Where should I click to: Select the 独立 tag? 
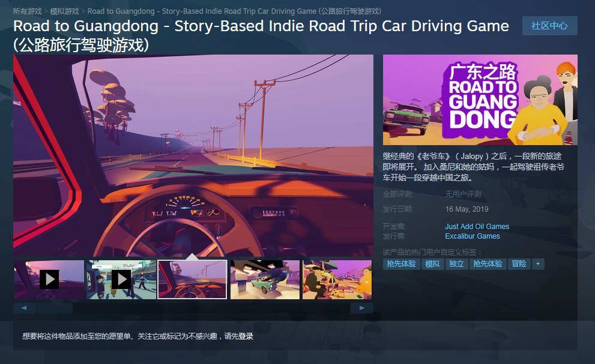pos(456,264)
